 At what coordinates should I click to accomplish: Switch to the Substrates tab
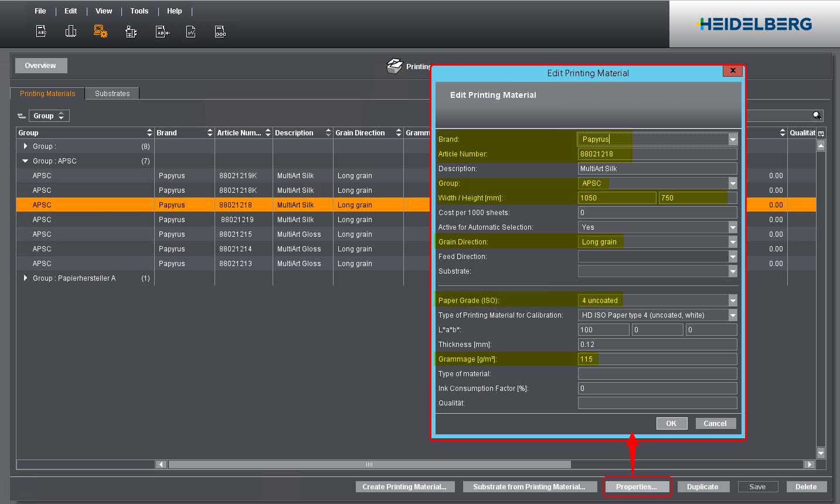(113, 94)
